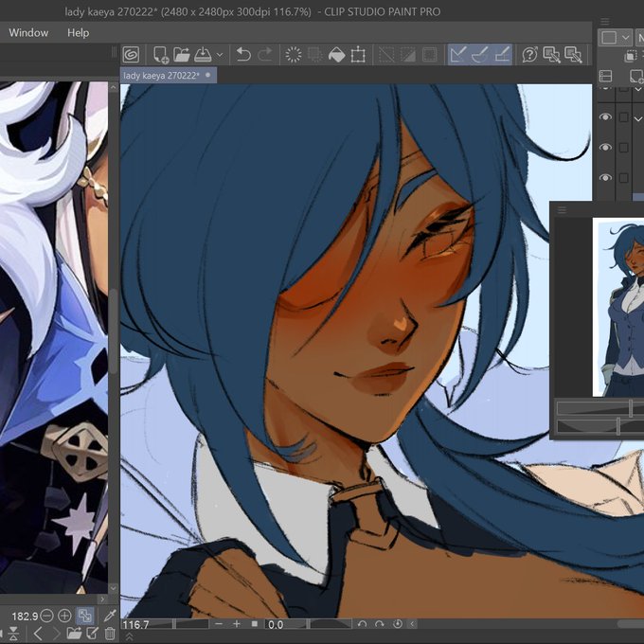Image resolution: width=644 pixels, height=644 pixels.
Task: Undo the last action
Action: [x=243, y=55]
